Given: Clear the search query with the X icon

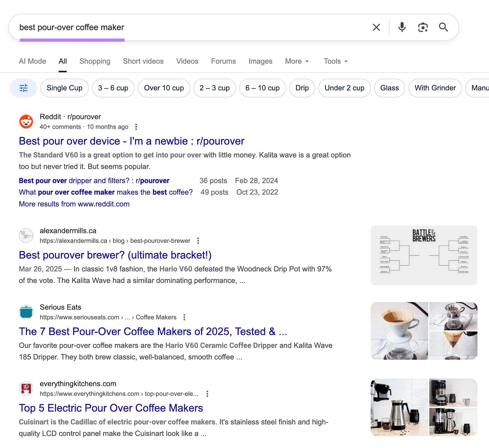Looking at the screenshot, I should coord(376,27).
